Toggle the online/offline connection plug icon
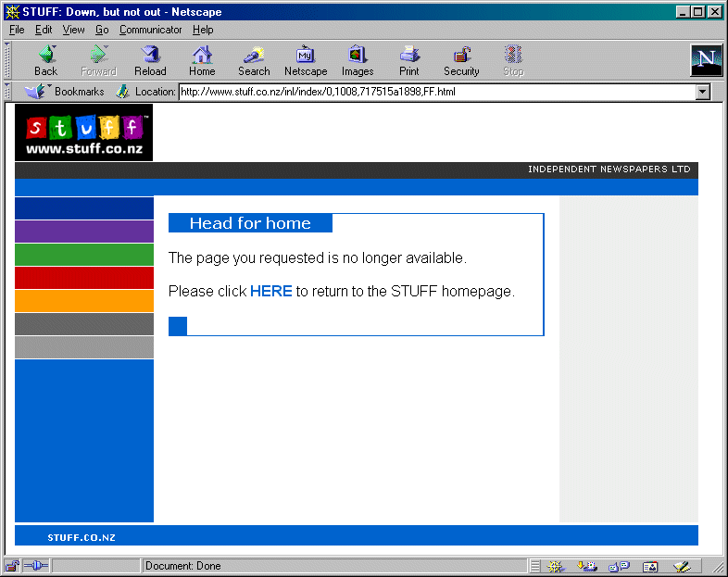 (35, 566)
